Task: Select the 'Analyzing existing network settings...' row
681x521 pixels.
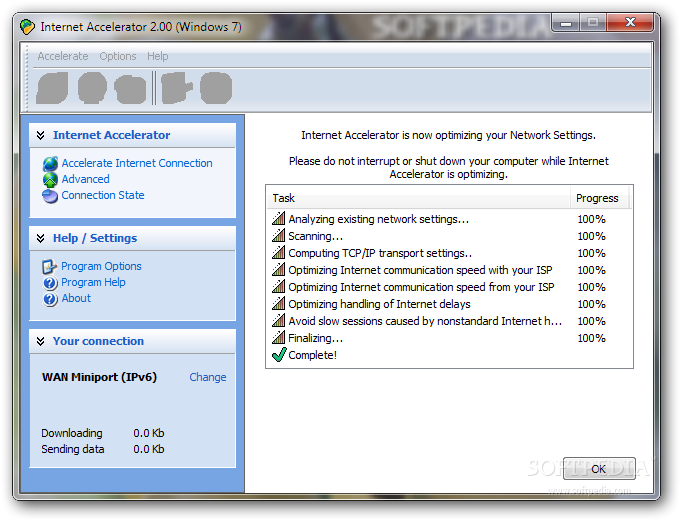Action: 449,219
